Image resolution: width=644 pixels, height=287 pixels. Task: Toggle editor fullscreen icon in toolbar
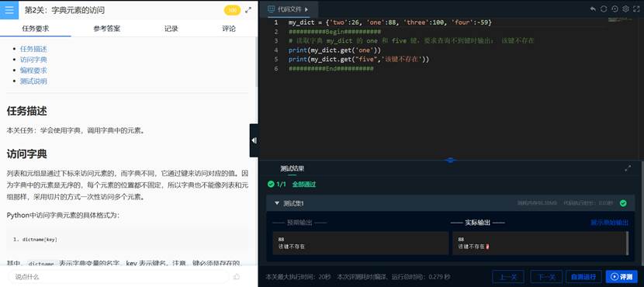636,9
